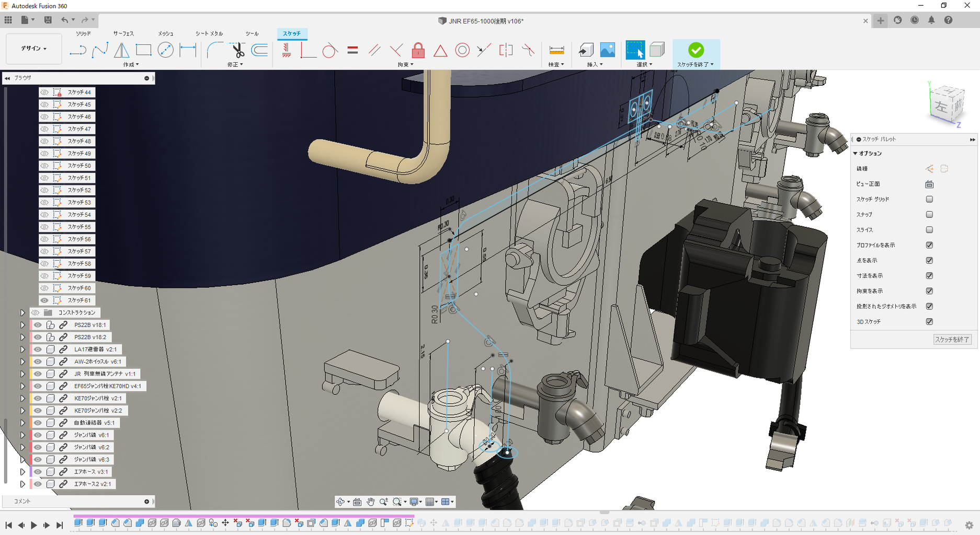Click the Equal constraint icon
This screenshot has width=980, height=535.
352,50
